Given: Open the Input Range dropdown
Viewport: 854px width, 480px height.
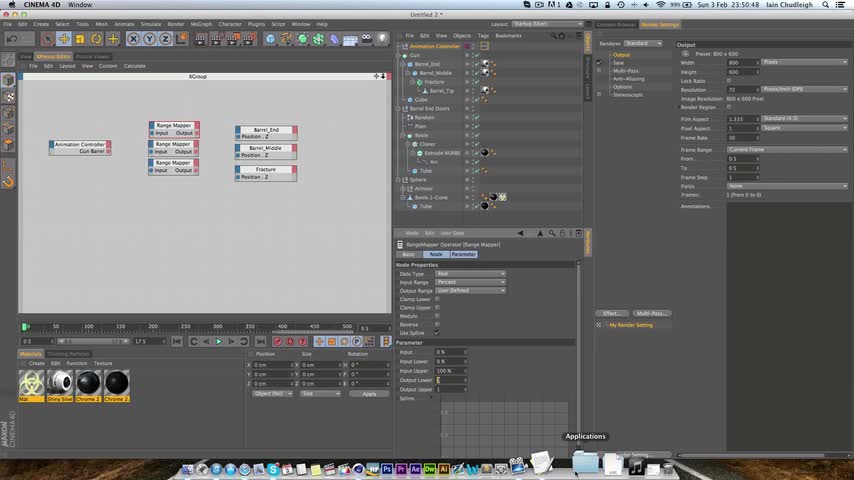Looking at the screenshot, I should coord(470,282).
